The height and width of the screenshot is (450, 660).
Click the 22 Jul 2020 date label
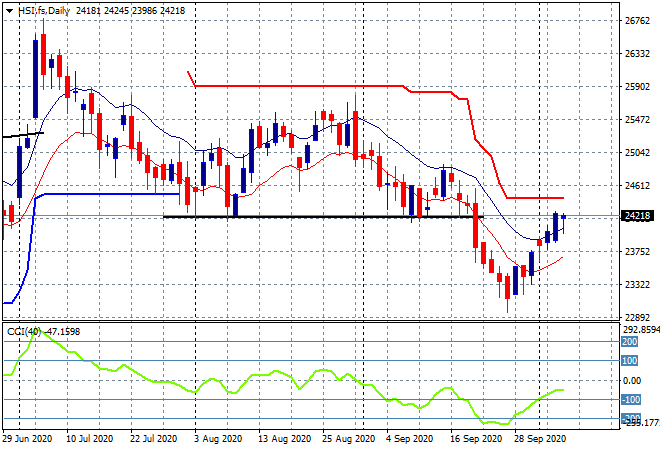[154, 439]
